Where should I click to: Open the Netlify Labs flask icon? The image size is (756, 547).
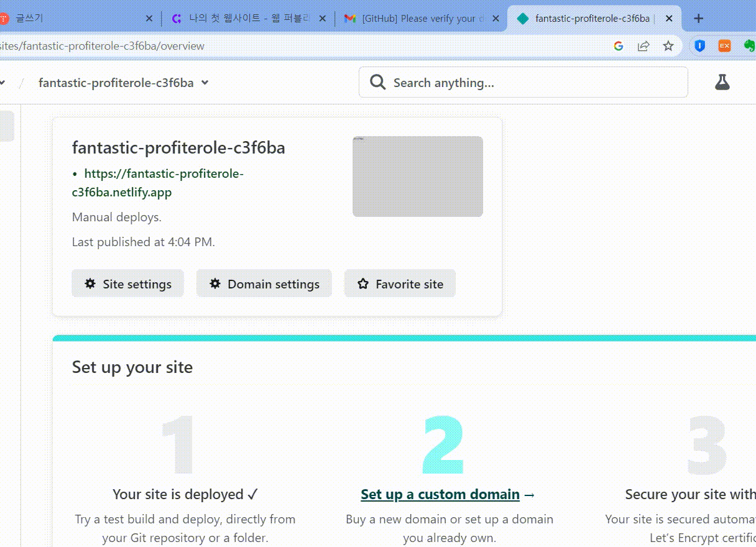(722, 82)
